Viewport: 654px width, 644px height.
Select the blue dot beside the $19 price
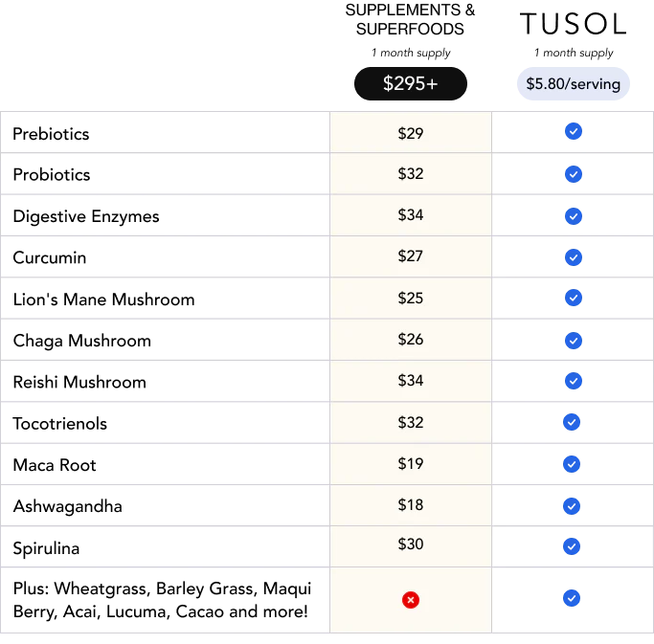coord(572,464)
